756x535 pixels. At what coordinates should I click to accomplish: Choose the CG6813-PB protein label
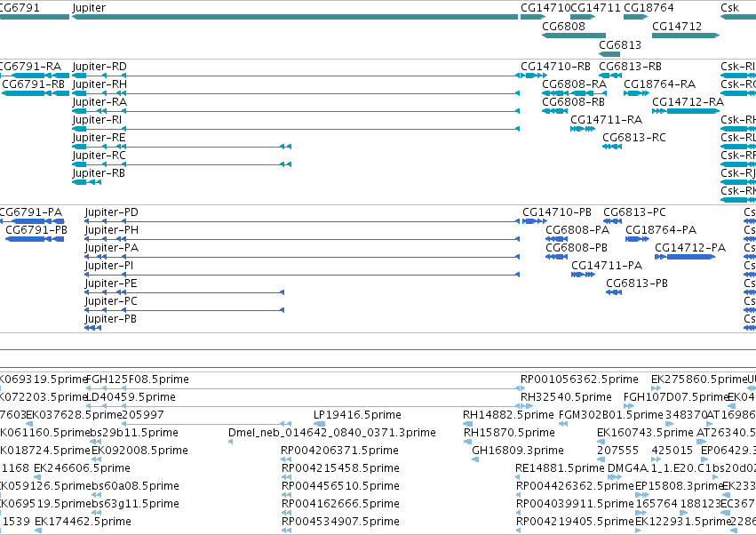coord(637,283)
